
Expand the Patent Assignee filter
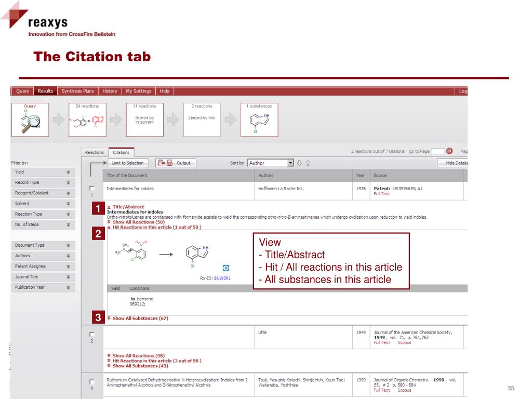(x=43, y=267)
